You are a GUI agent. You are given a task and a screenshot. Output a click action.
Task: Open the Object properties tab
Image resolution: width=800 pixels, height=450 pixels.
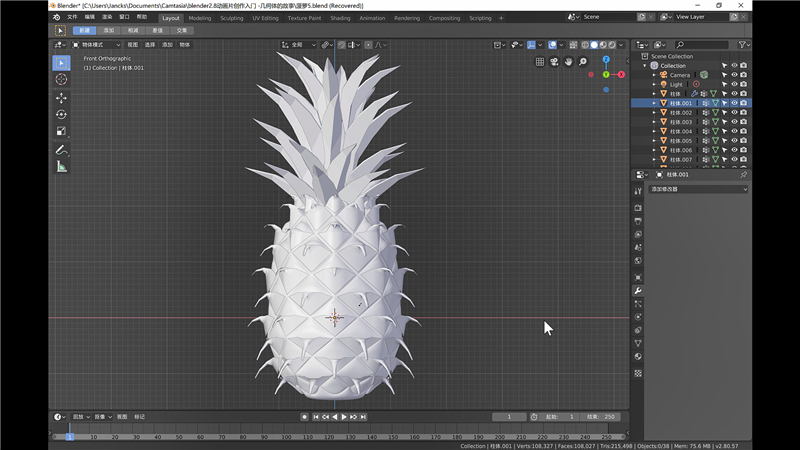tap(638, 278)
